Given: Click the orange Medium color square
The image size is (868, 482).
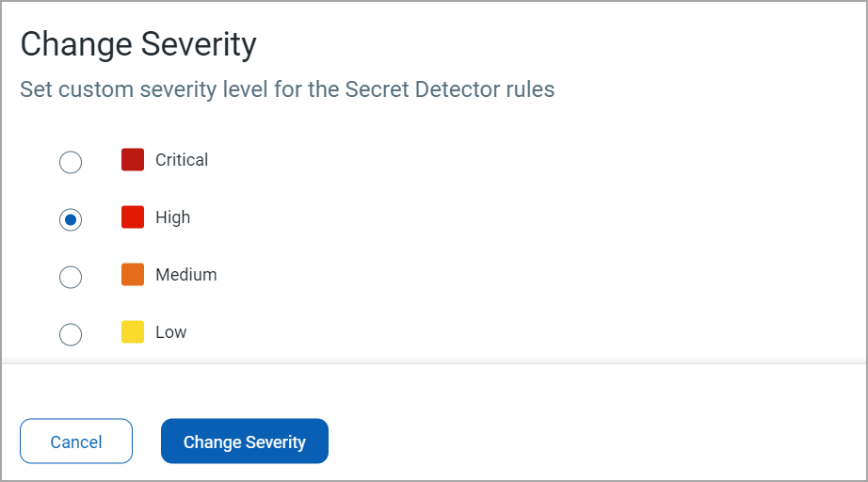Looking at the screenshot, I should click(133, 275).
